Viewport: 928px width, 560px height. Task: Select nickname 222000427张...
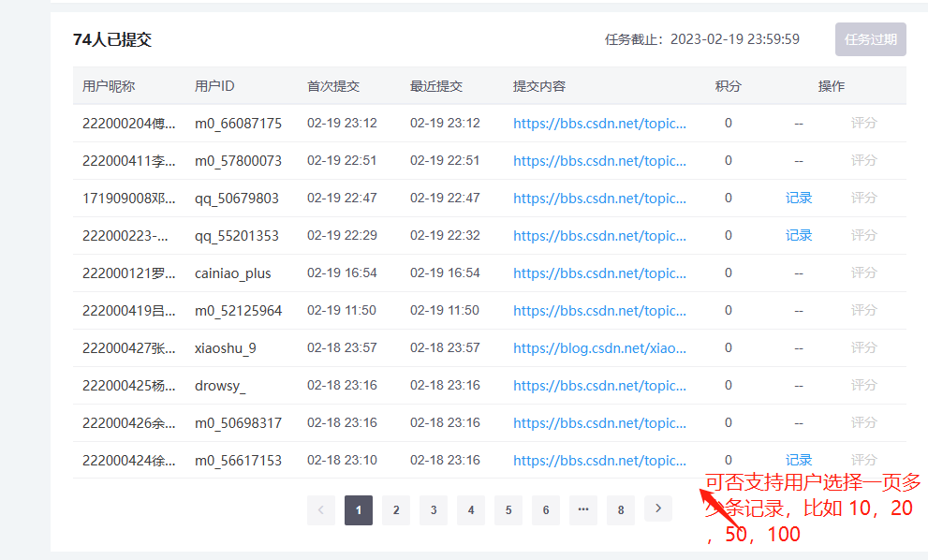[x=129, y=348]
